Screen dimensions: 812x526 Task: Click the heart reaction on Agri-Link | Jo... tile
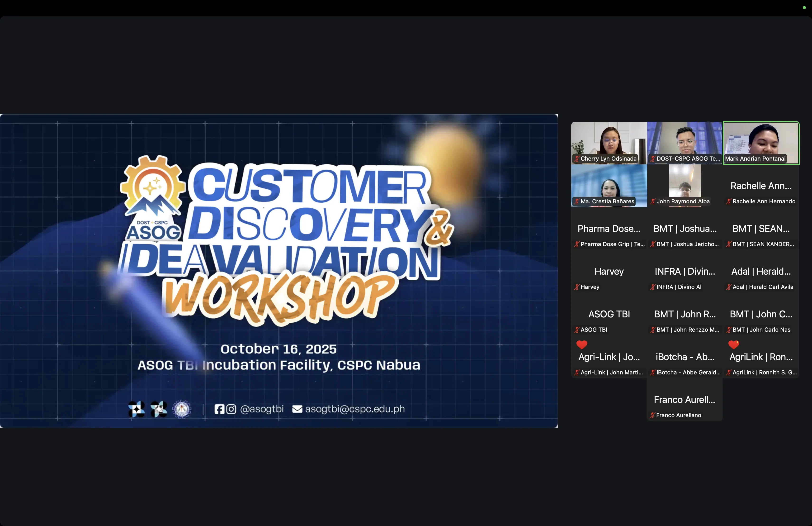(x=582, y=345)
